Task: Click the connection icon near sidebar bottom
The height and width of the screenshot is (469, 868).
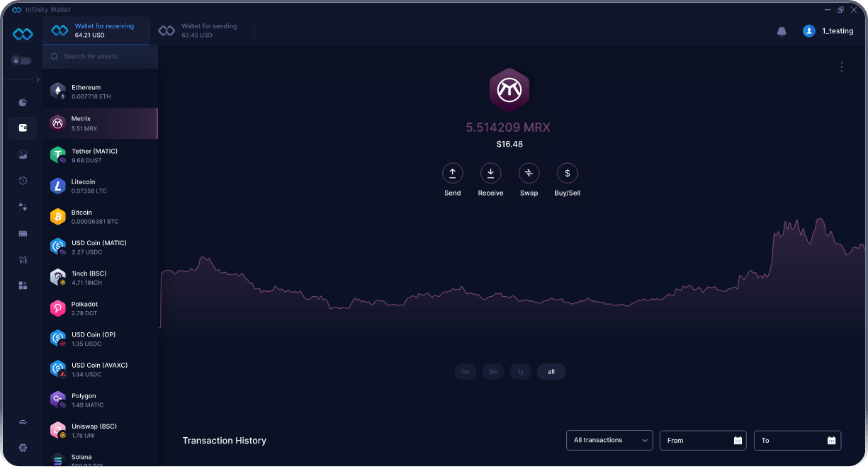Action: click(23, 422)
